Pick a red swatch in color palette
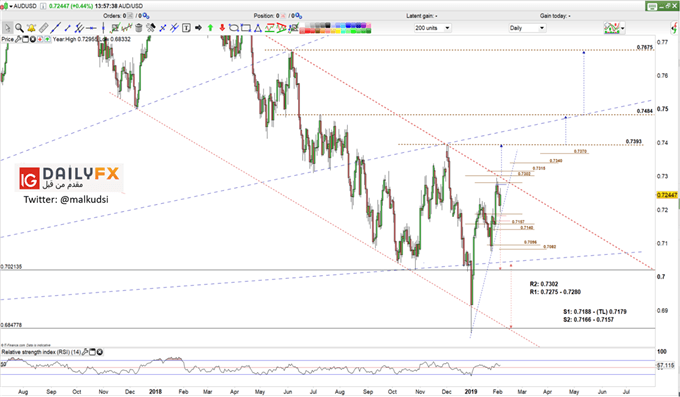 308,30
